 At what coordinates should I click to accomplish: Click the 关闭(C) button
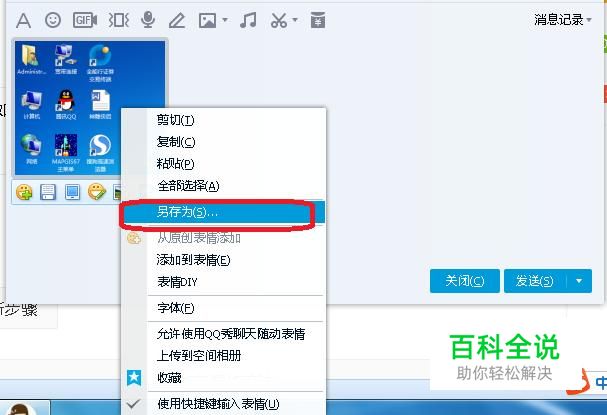(x=465, y=281)
